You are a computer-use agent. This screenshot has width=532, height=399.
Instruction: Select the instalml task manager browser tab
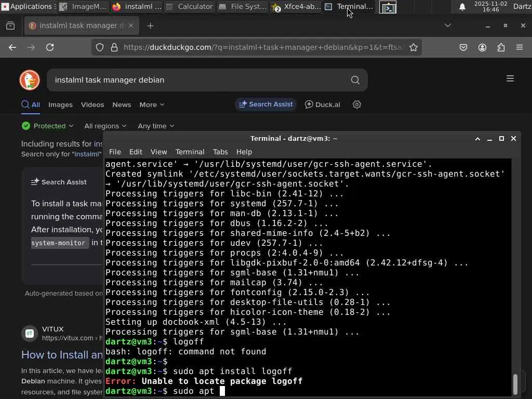(x=82, y=26)
